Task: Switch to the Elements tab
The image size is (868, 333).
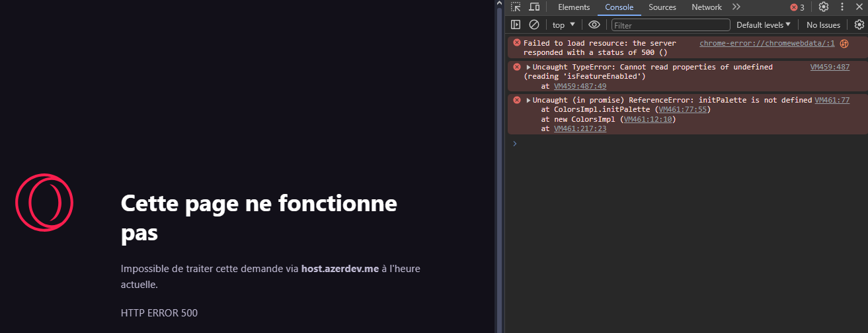Action: point(573,7)
